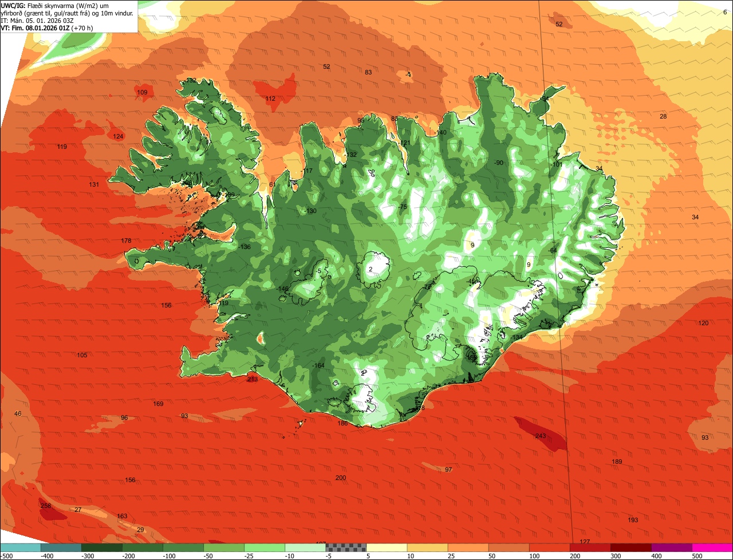Image resolution: width=733 pixels, height=560 pixels.
Task: Click the flux value 169 southwest of Iceland
Action: pyautogui.click(x=158, y=404)
